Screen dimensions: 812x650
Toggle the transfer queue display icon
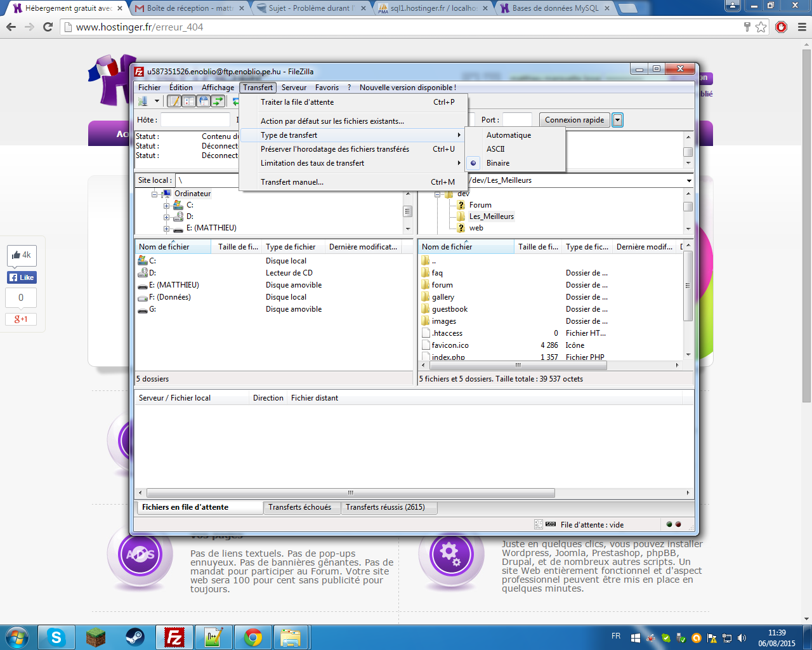point(218,102)
